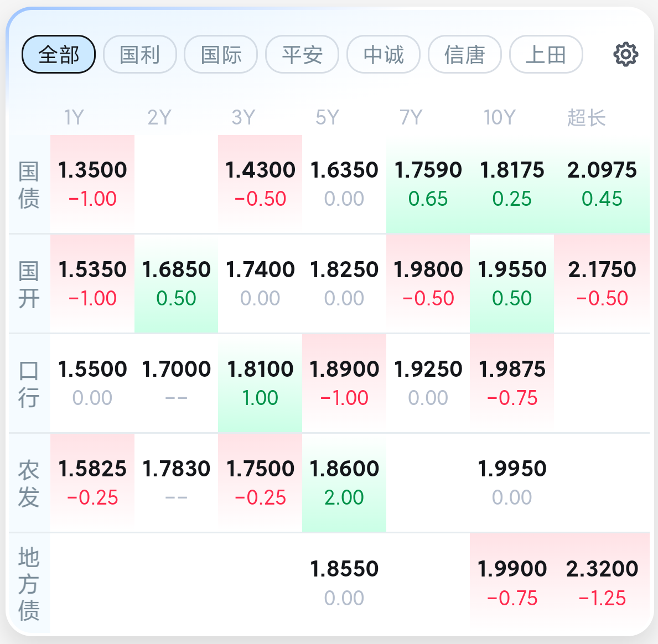Select the 全部 filter tab

point(59,54)
